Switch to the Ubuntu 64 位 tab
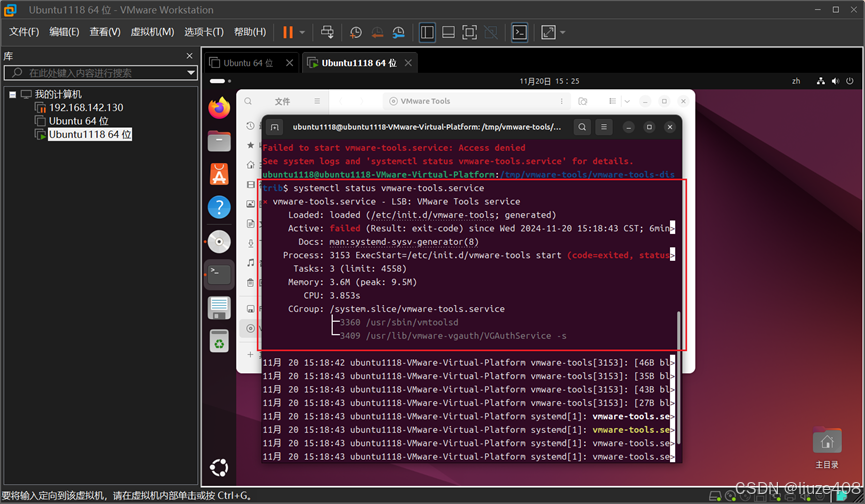Screen dimensions: 865x504 click(248, 63)
